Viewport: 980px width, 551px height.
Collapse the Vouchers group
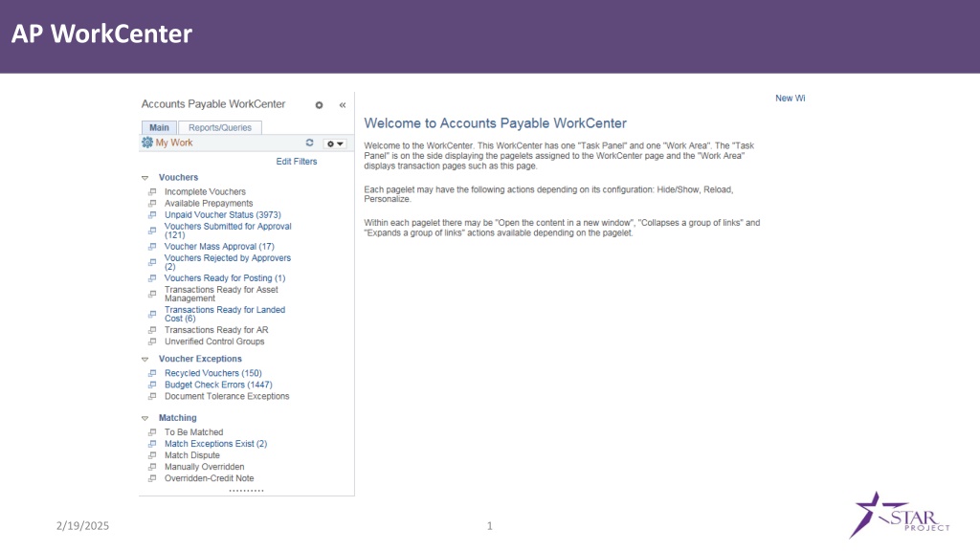145,178
